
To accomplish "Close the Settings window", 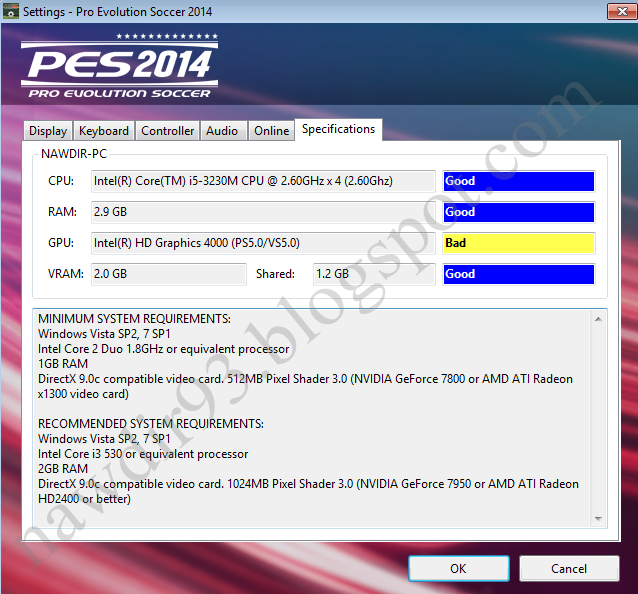I will coord(621,11).
